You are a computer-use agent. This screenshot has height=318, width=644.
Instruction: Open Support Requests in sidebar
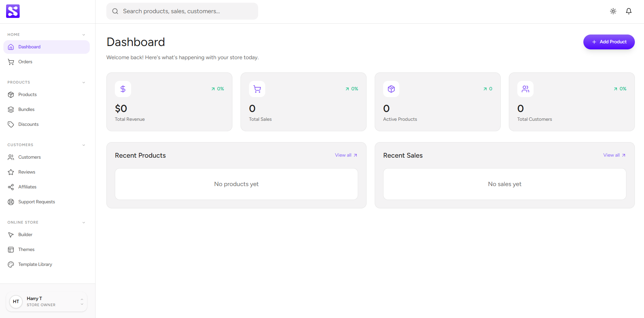(x=36, y=202)
